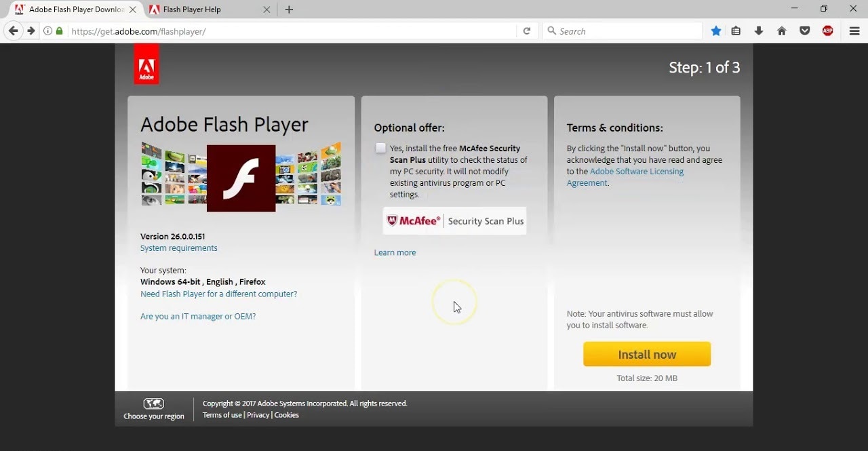Click the URL address bar field
Viewport: 868px width, 451px height.
[x=292, y=31]
